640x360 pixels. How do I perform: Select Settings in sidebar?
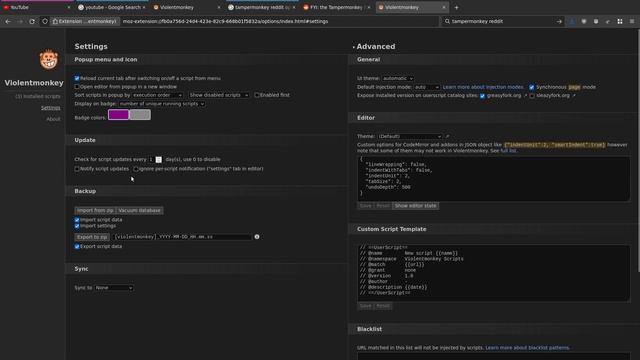(51, 108)
